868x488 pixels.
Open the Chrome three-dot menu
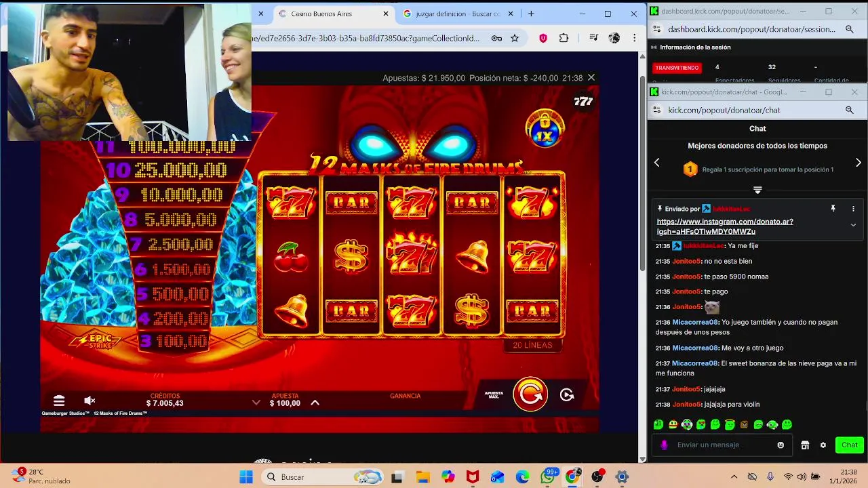634,38
